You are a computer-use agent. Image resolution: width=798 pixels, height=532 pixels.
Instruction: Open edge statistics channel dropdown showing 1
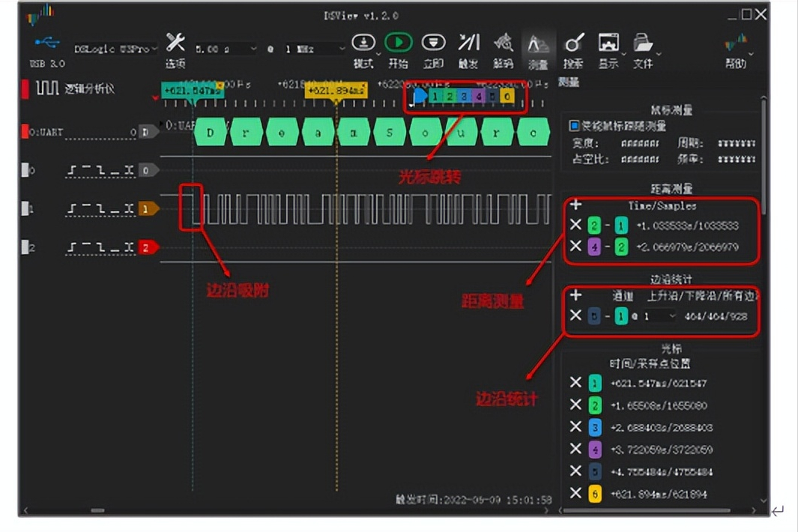(659, 316)
